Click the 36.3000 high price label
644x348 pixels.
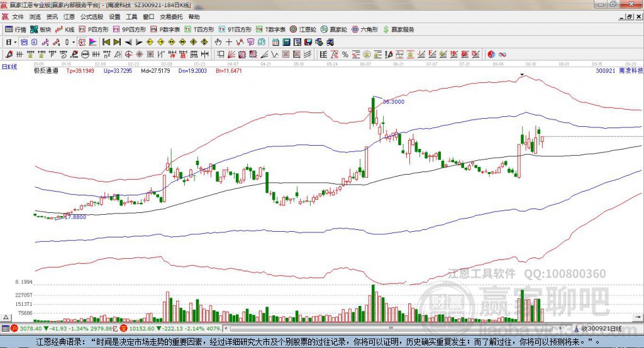(394, 101)
